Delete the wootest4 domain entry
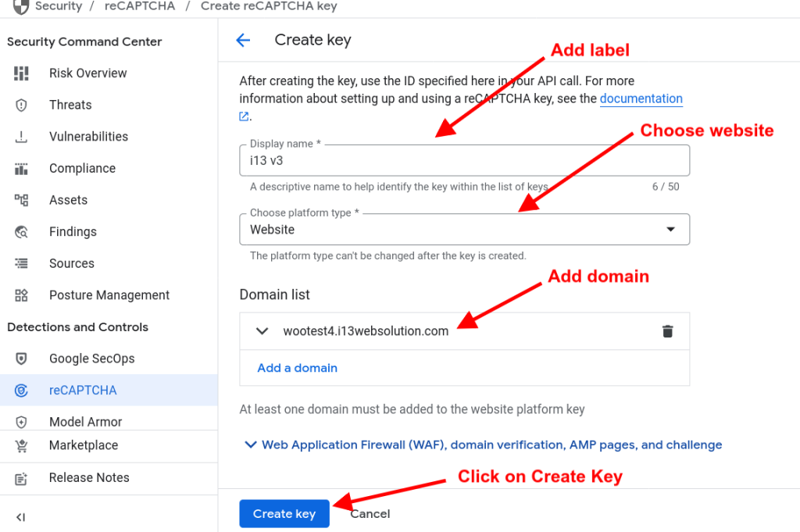 pos(668,330)
